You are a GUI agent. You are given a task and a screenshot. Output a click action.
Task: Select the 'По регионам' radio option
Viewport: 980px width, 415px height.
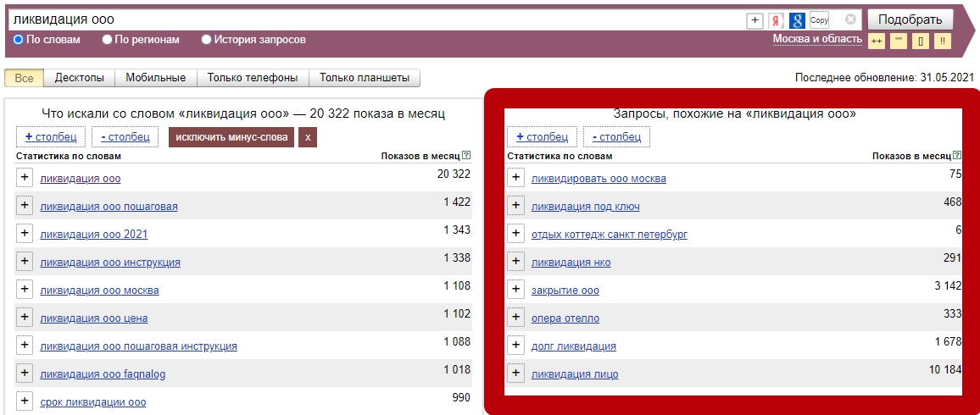[107, 40]
